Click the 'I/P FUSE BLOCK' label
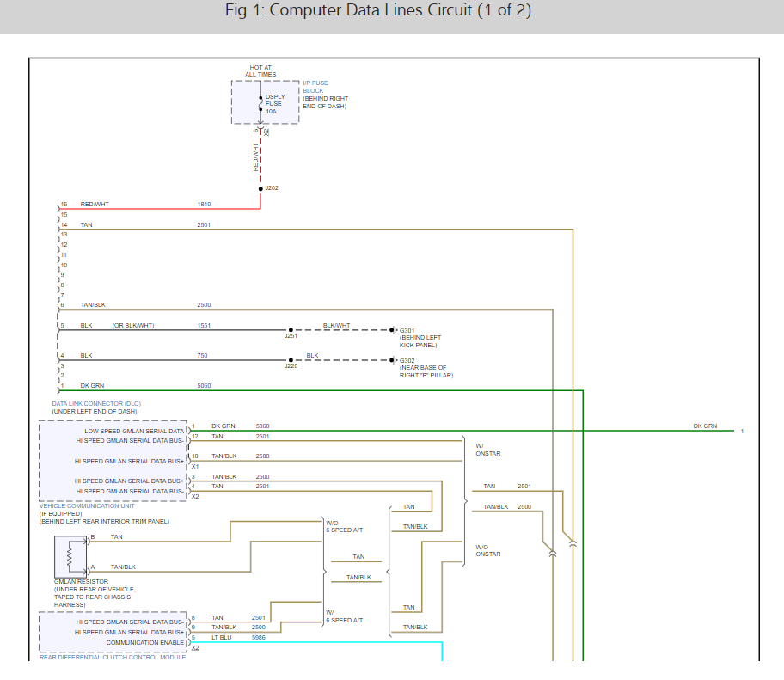Screen dimensions: 784x680 pos(315,87)
